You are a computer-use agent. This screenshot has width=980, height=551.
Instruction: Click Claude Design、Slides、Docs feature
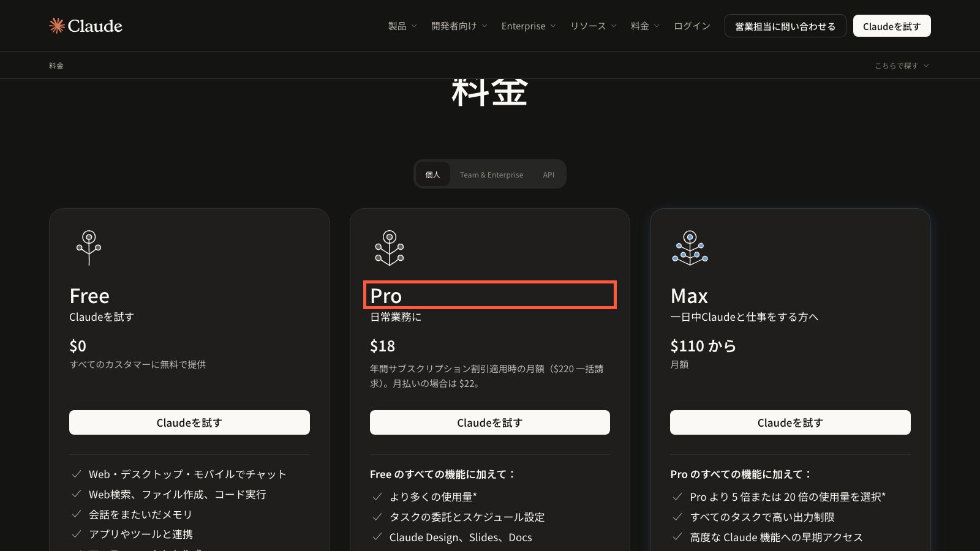(x=461, y=537)
